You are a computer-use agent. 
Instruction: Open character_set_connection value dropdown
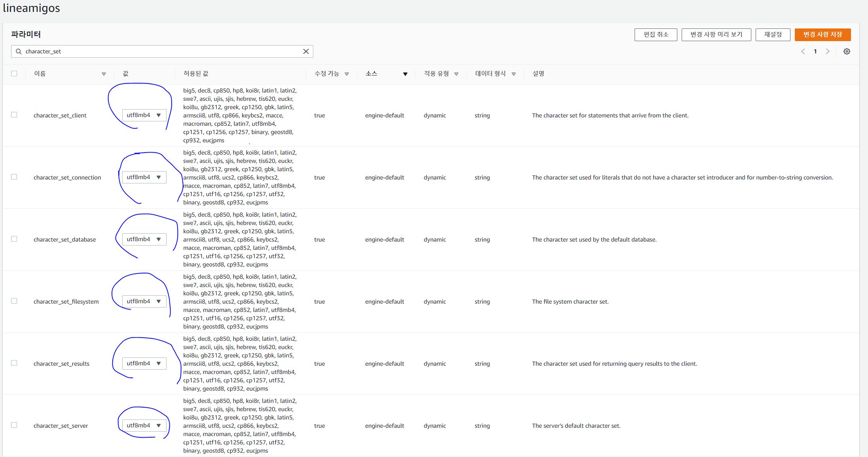144,177
